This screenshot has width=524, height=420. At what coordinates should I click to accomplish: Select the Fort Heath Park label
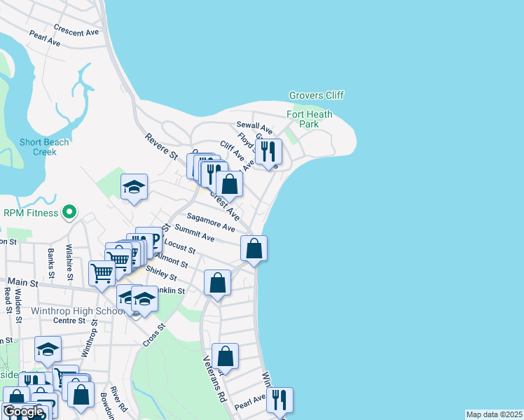(310, 119)
